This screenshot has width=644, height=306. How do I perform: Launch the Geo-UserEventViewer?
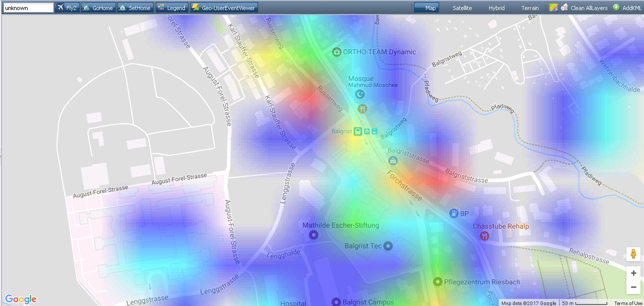[x=224, y=8]
